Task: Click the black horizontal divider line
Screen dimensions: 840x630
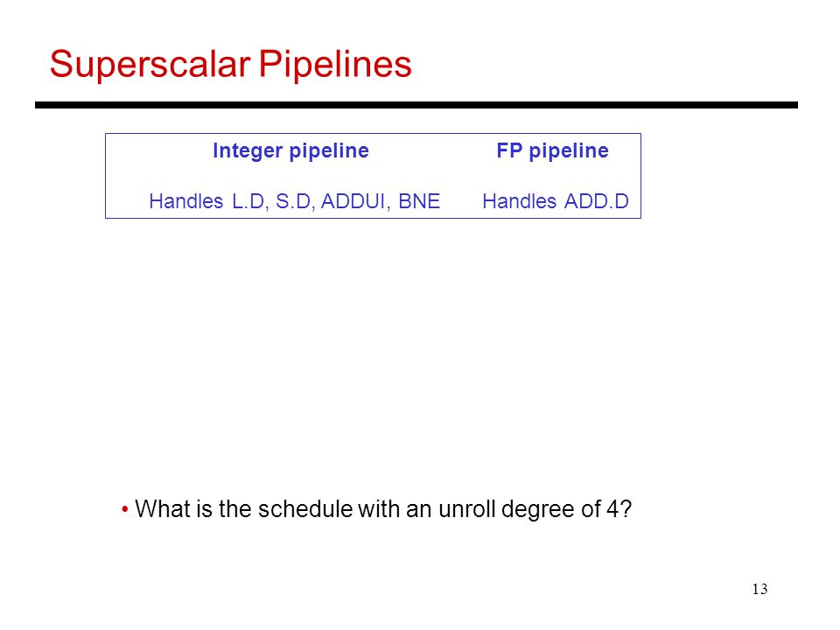Action: click(416, 105)
